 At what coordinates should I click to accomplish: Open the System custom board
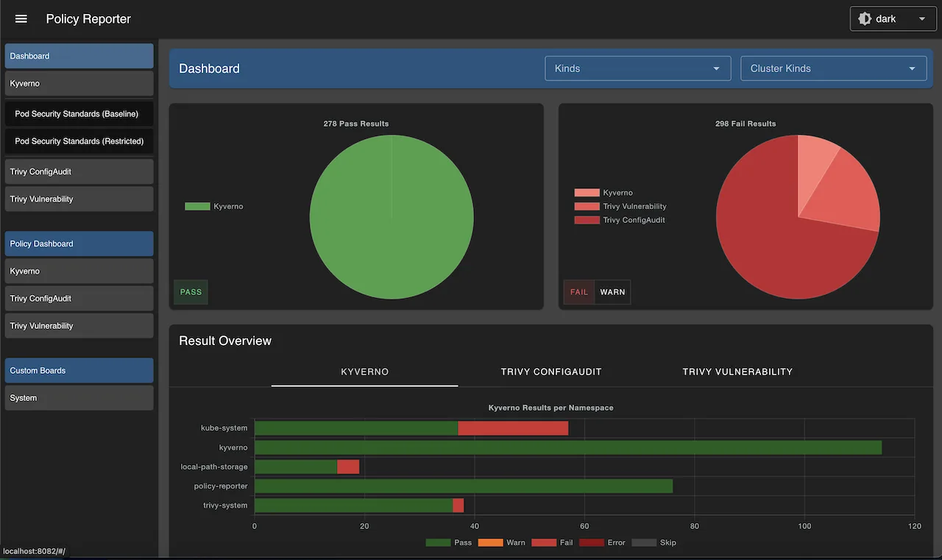pyautogui.click(x=79, y=397)
